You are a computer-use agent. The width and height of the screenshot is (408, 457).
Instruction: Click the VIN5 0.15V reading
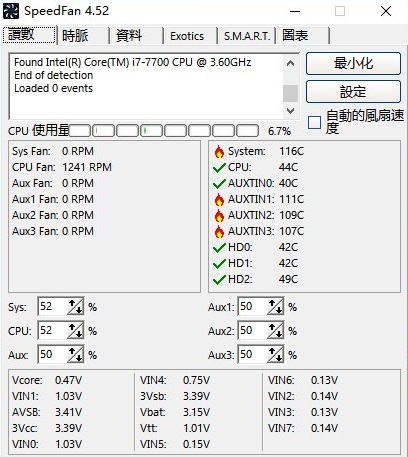tap(175, 444)
